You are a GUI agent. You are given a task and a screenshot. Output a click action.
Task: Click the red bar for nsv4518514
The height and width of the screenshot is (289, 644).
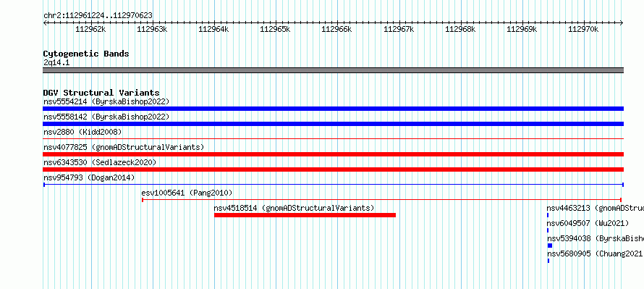(x=305, y=215)
